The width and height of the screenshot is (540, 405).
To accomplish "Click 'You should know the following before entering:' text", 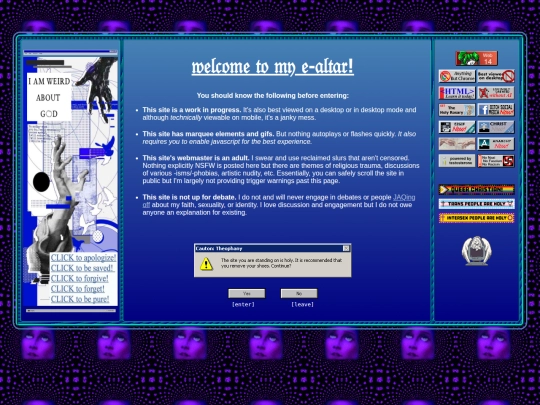I will coord(272,95).
